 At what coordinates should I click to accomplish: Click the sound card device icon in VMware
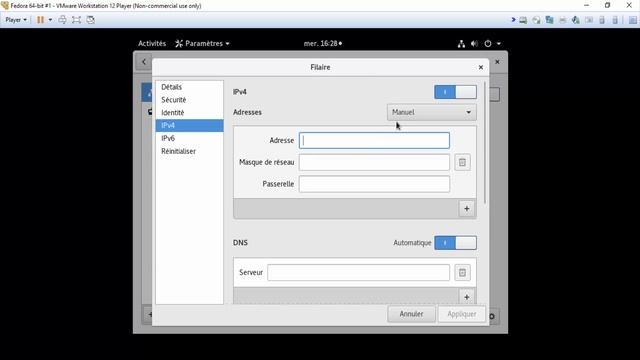pyautogui.click(x=576, y=20)
